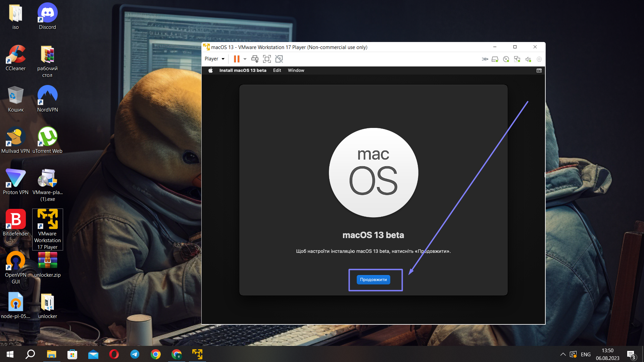The image size is (644, 362).
Task: Click the VMware Player taskbar icon
Action: coord(197,354)
